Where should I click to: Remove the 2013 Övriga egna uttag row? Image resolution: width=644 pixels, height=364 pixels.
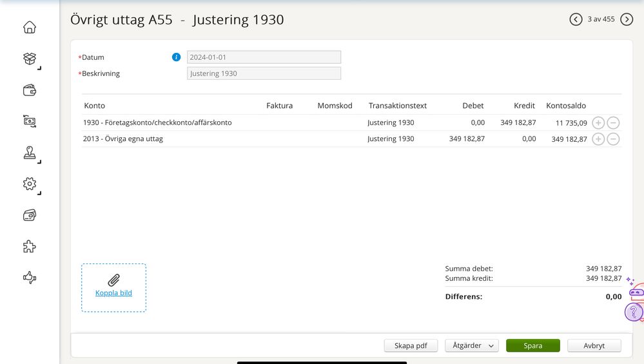click(613, 139)
